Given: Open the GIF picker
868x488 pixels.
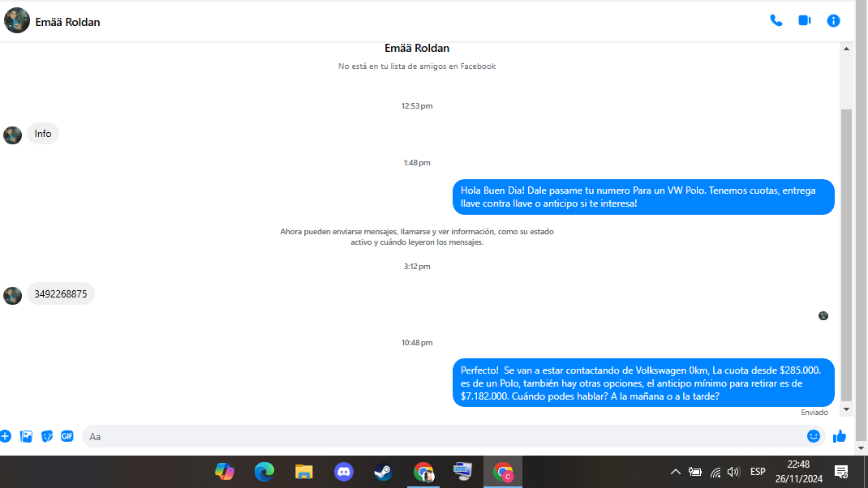Looking at the screenshot, I should pos(67,436).
